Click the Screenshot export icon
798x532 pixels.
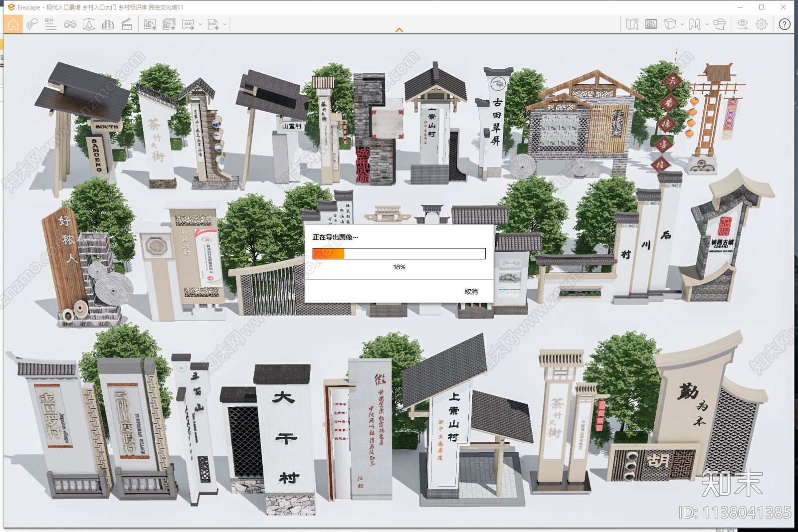[x=150, y=24]
